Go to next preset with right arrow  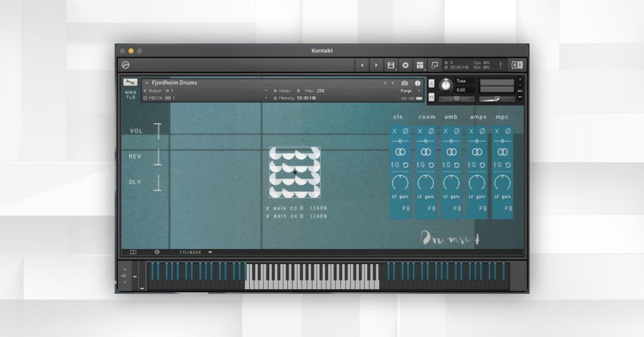376,65
